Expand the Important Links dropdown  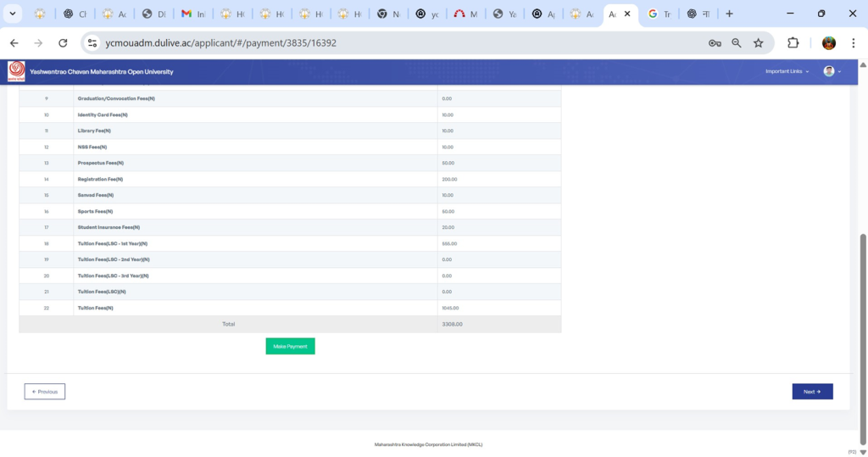coord(787,71)
